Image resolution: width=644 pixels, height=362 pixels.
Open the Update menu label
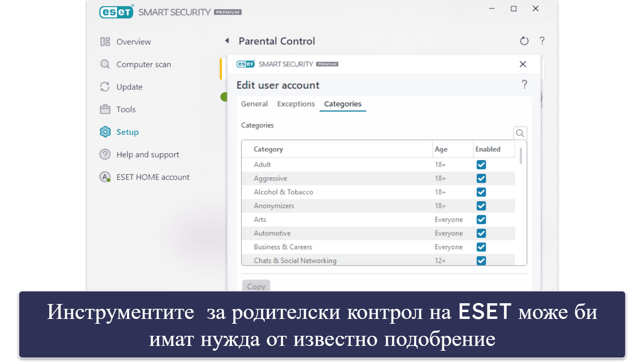[129, 87]
